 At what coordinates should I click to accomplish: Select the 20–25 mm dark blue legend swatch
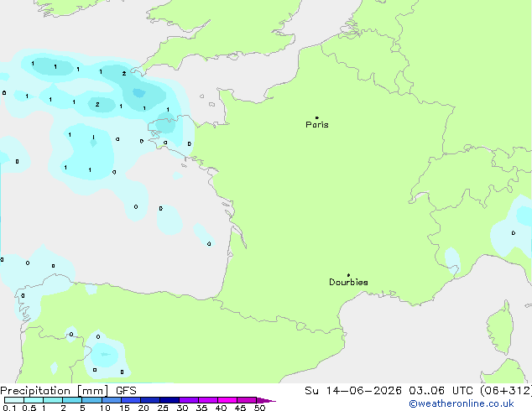click(x=150, y=400)
